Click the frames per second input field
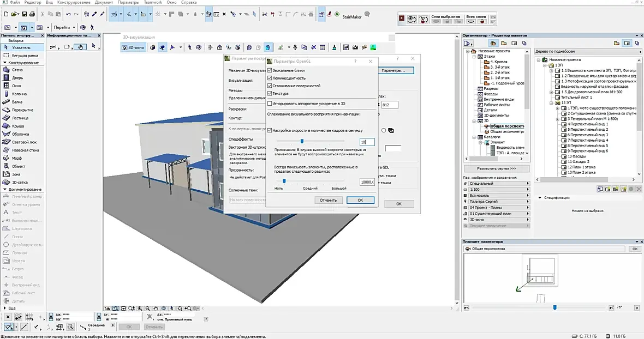This screenshot has height=339, width=644. (x=367, y=142)
